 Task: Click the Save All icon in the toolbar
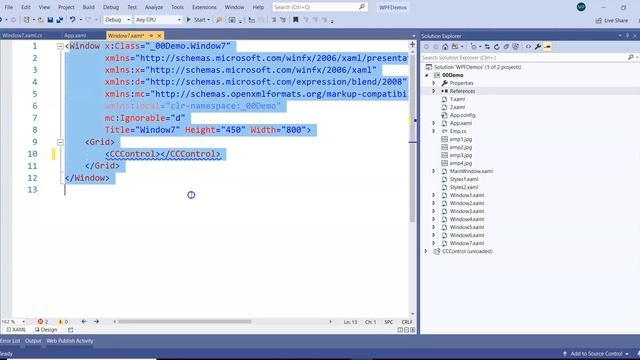pos(60,20)
